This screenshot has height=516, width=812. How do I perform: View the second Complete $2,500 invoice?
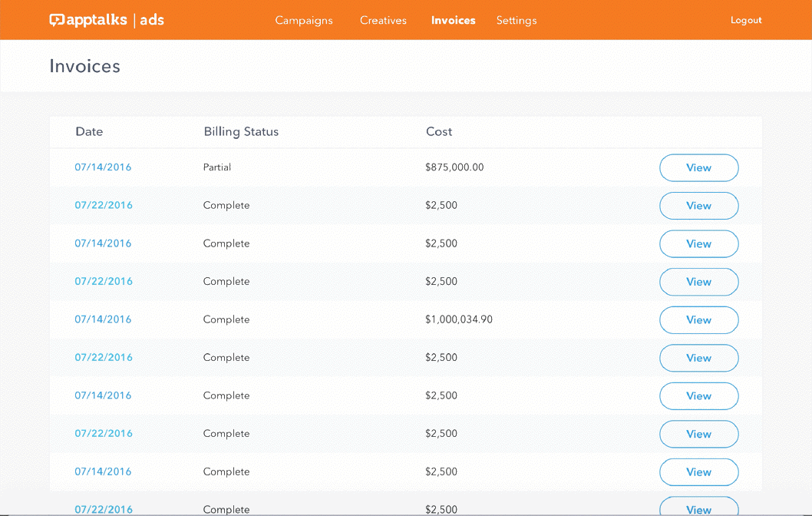698,243
